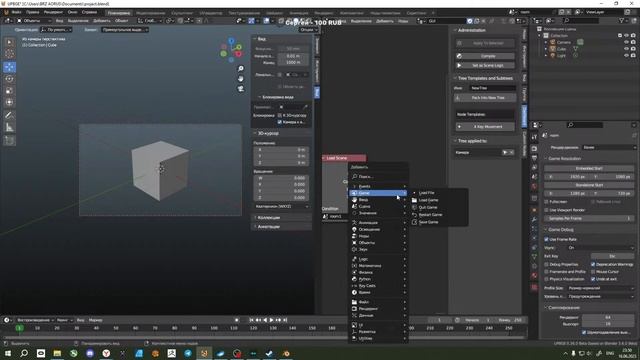Viewport: 640px width, 360px height.
Task: Open the Windows Start menu
Action: (x=7, y=353)
